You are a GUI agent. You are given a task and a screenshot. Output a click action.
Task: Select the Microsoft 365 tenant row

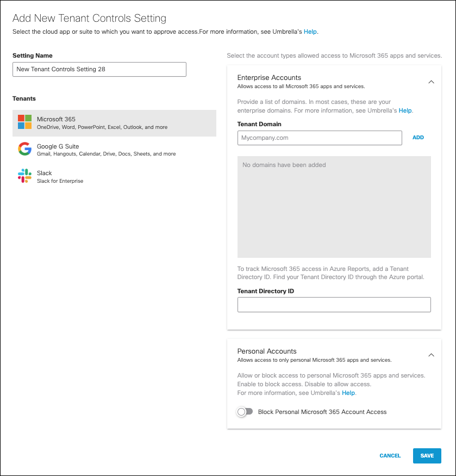[114, 123]
